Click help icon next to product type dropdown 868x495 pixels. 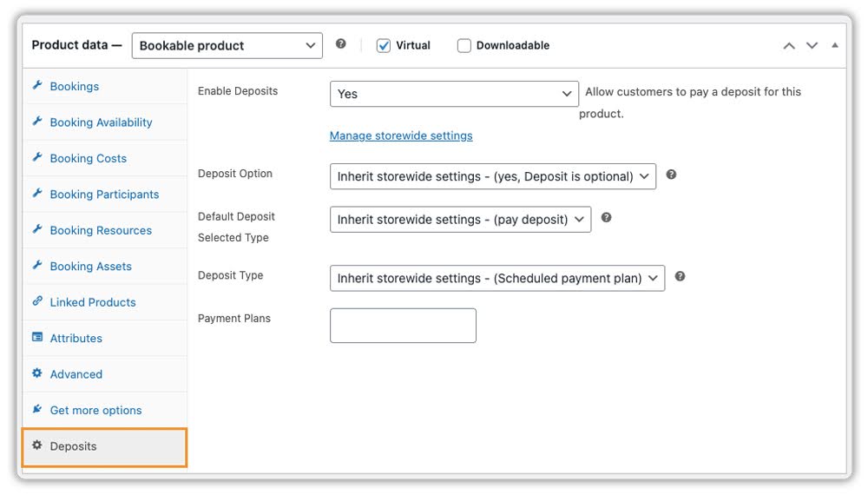[341, 44]
